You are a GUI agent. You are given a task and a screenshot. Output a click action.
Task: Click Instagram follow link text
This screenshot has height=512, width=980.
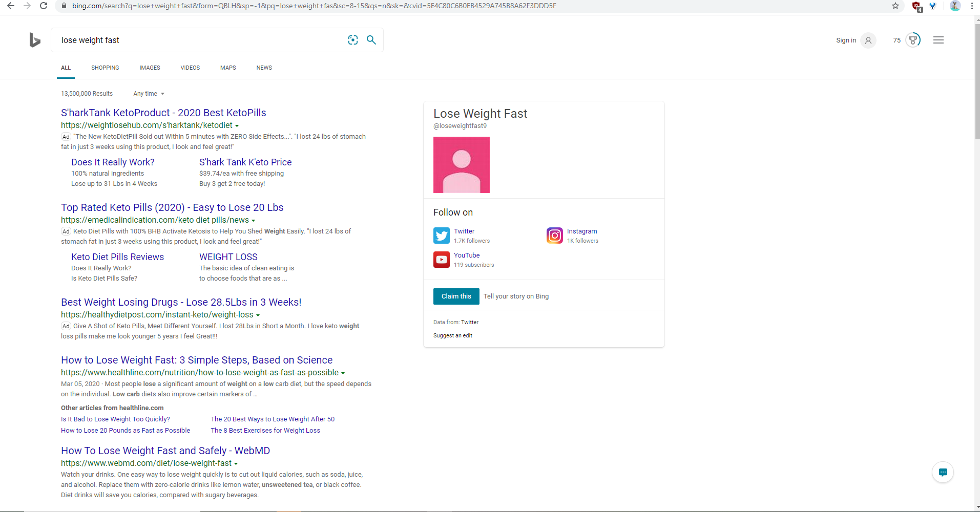[582, 231]
